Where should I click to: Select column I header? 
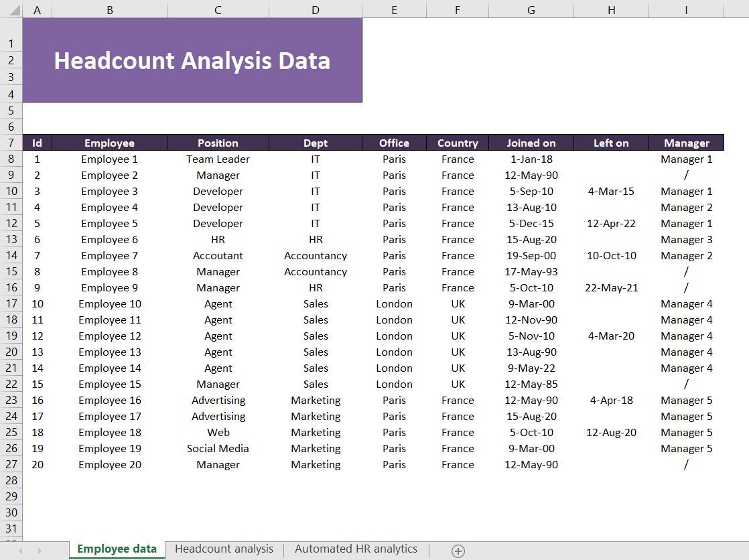[687, 10]
